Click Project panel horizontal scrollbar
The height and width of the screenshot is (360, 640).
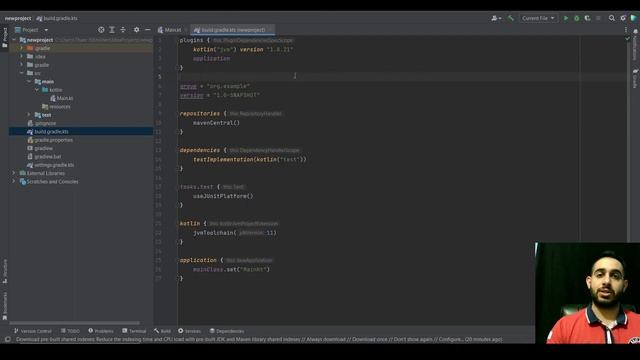(x=75, y=323)
